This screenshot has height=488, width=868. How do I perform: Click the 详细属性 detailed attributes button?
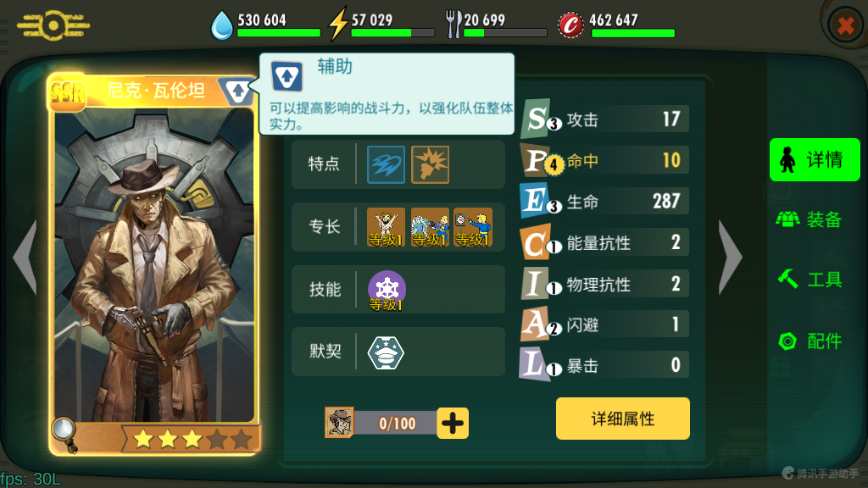click(x=623, y=419)
